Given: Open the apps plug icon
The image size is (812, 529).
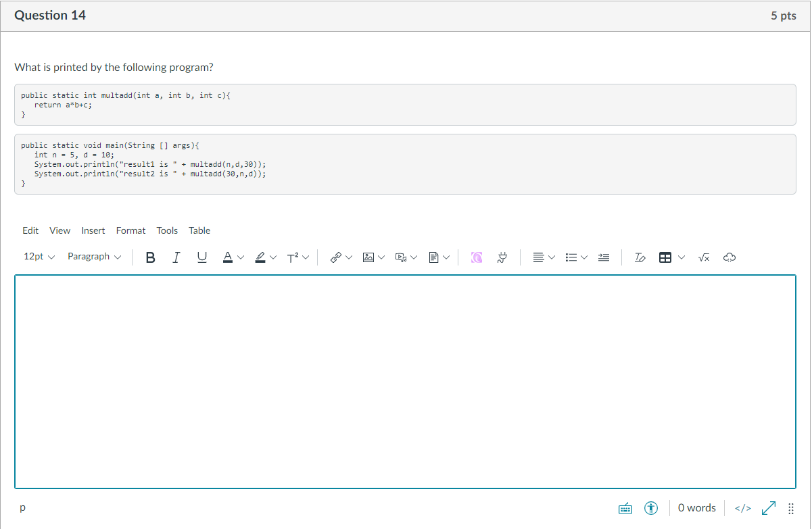Looking at the screenshot, I should [502, 257].
